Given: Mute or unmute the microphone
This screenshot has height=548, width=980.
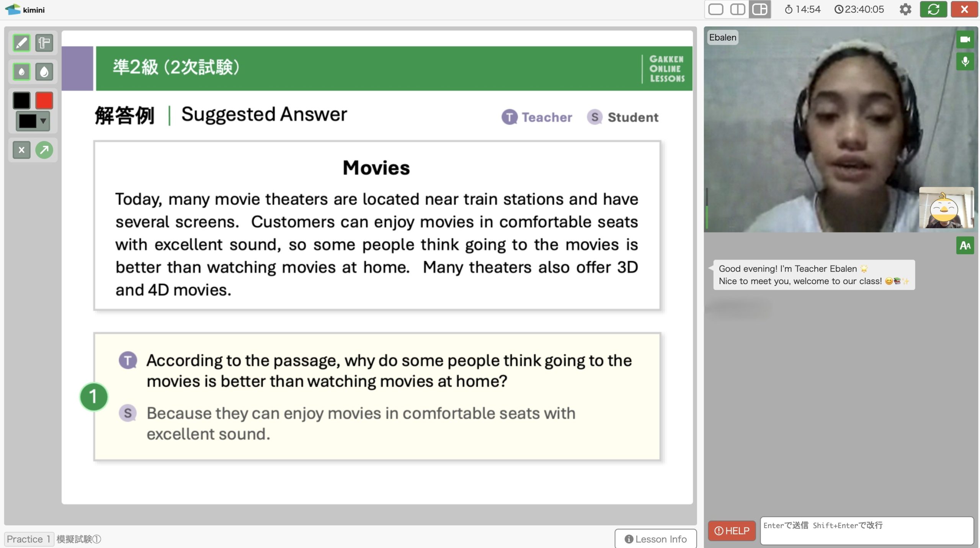Looking at the screenshot, I should tap(965, 62).
